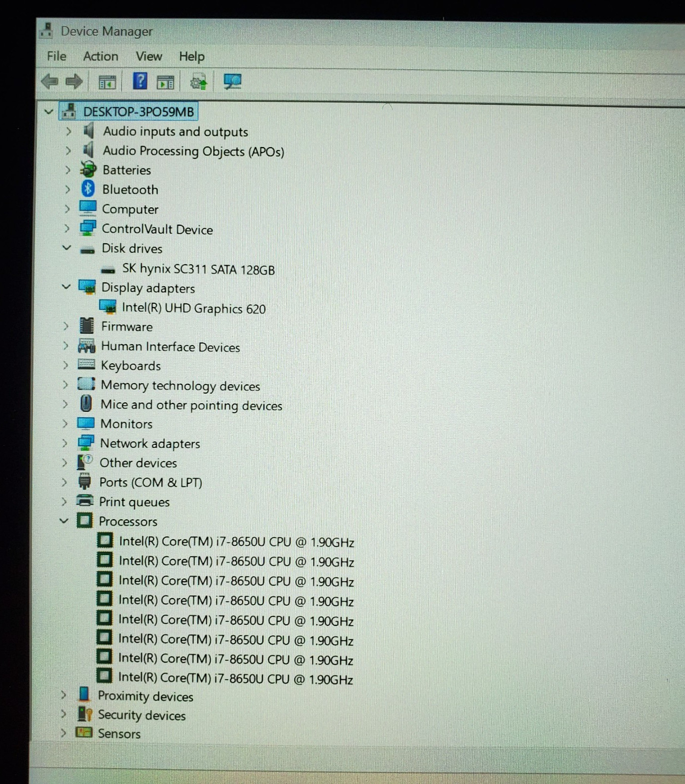Expand the Firmware category arrow
The height and width of the screenshot is (784, 685).
click(x=66, y=326)
